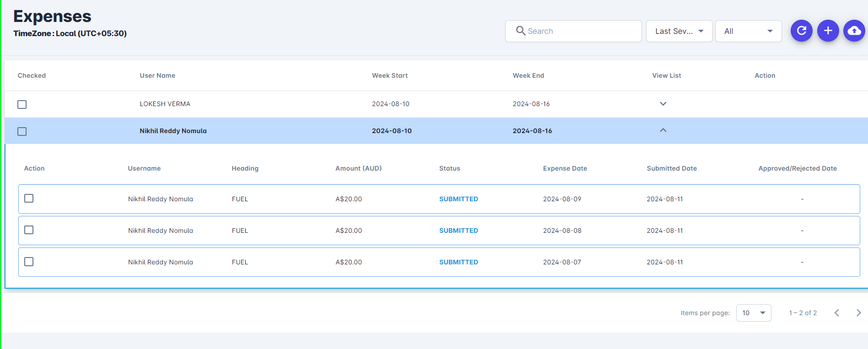Viewport: 868px width, 349px height.
Task: Tick checkbox for expense dated 2024-08-07
Action: tap(29, 262)
